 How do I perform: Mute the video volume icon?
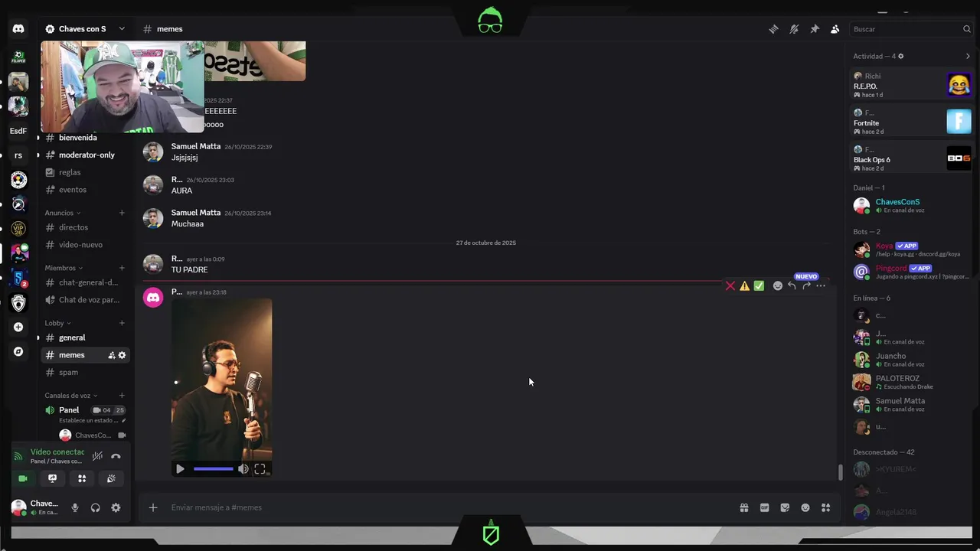pos(243,469)
